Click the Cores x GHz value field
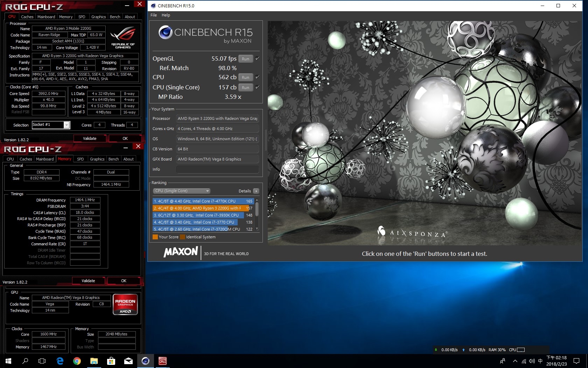Screen dimensions: 588x368 pos(217,129)
